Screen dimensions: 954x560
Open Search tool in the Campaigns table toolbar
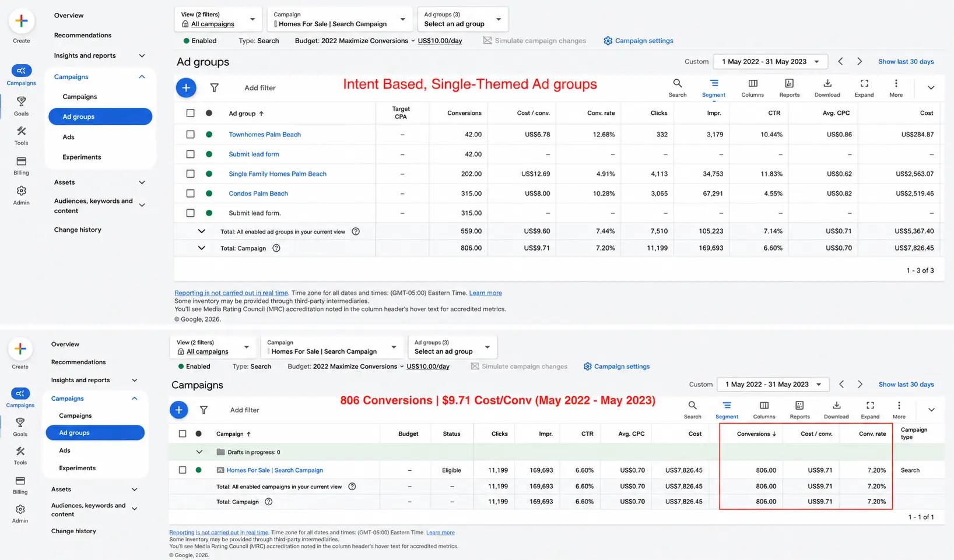point(692,410)
